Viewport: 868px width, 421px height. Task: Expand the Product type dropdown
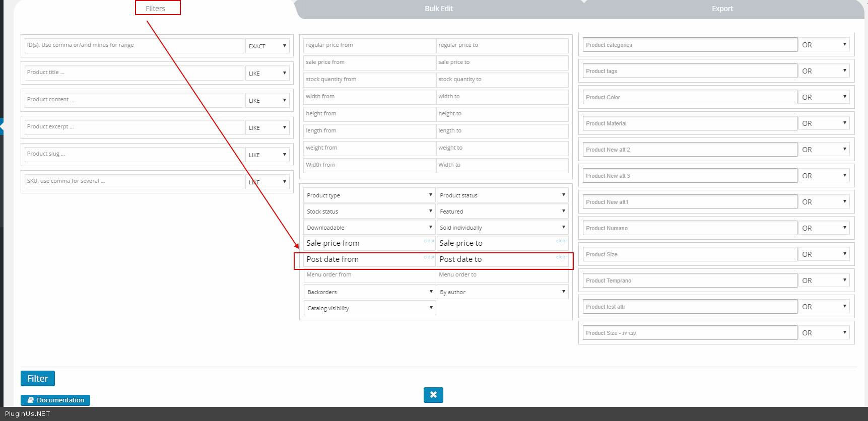click(x=369, y=195)
